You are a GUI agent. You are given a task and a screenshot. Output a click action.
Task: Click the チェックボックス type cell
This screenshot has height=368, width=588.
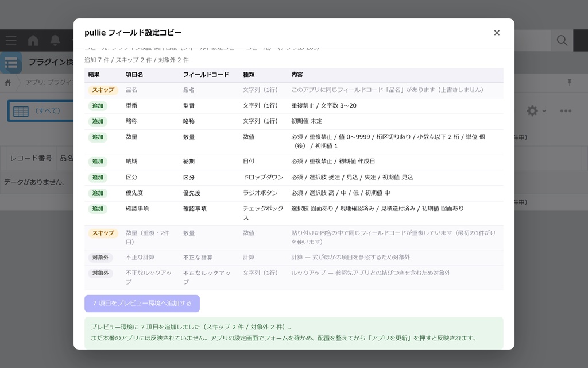coord(263,213)
